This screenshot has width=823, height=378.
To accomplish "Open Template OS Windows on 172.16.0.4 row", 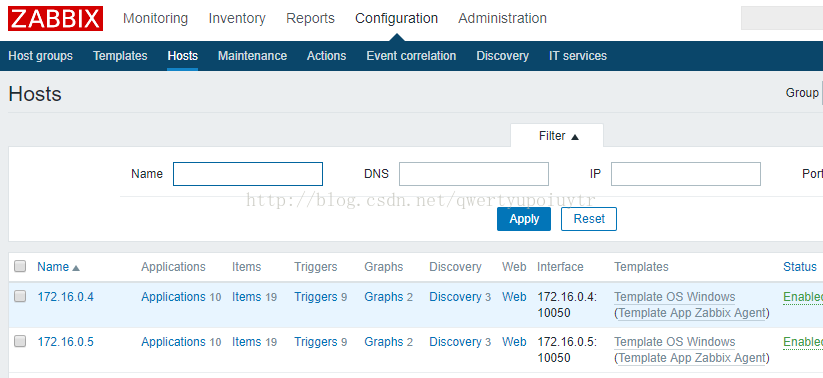I will [674, 297].
